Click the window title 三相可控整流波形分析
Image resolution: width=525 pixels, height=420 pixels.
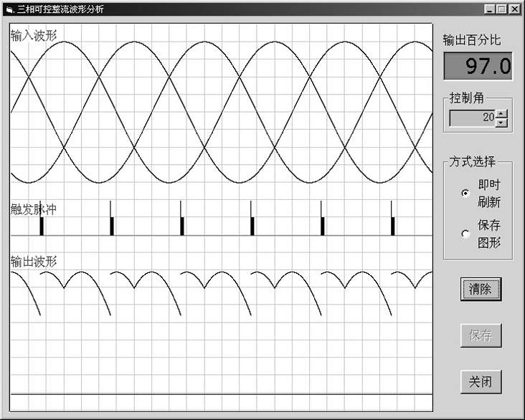pos(64,9)
